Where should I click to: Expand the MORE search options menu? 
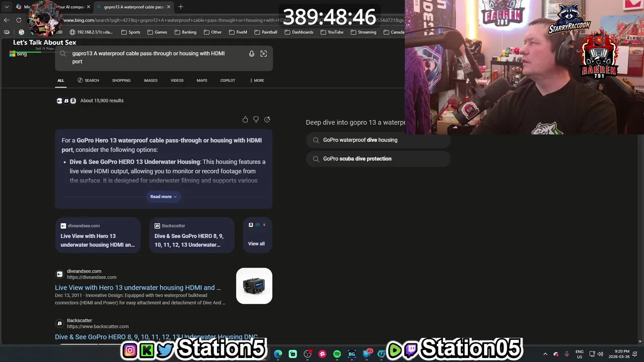tap(257, 80)
